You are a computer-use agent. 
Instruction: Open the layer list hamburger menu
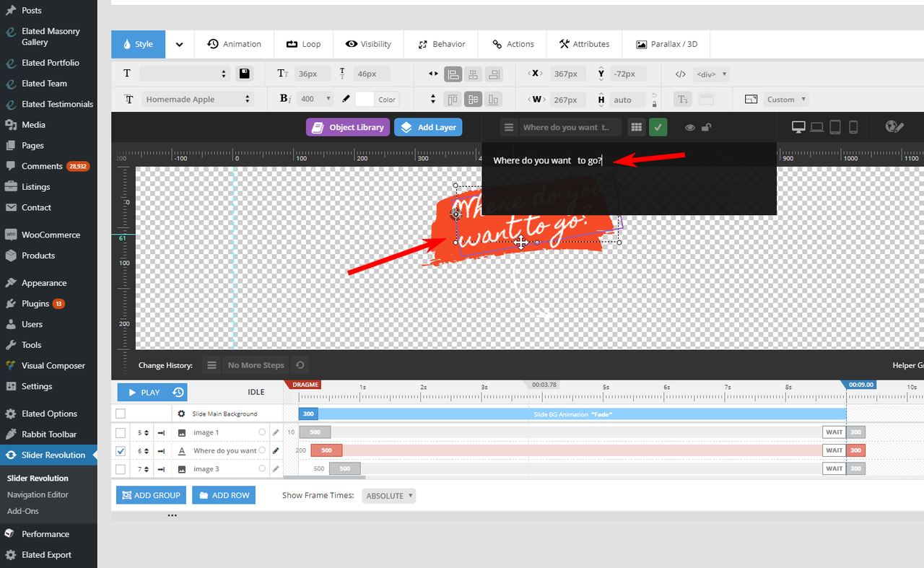pos(509,127)
